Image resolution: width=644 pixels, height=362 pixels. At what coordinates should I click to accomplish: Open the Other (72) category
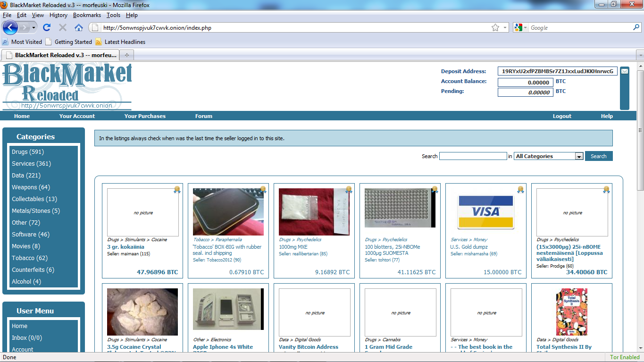coord(26,223)
